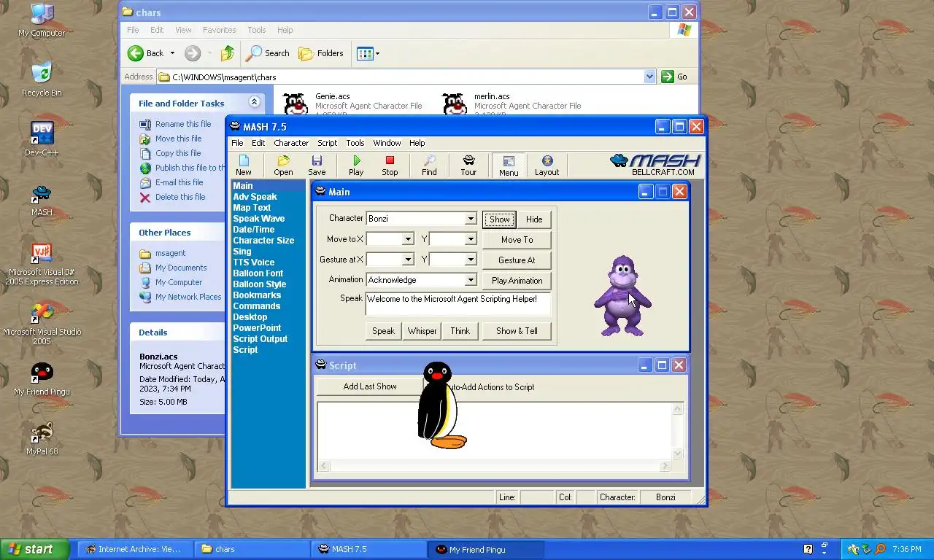This screenshot has height=560, width=934.
Task: Open the Character dropdown showing Bonzi
Action: (471, 219)
